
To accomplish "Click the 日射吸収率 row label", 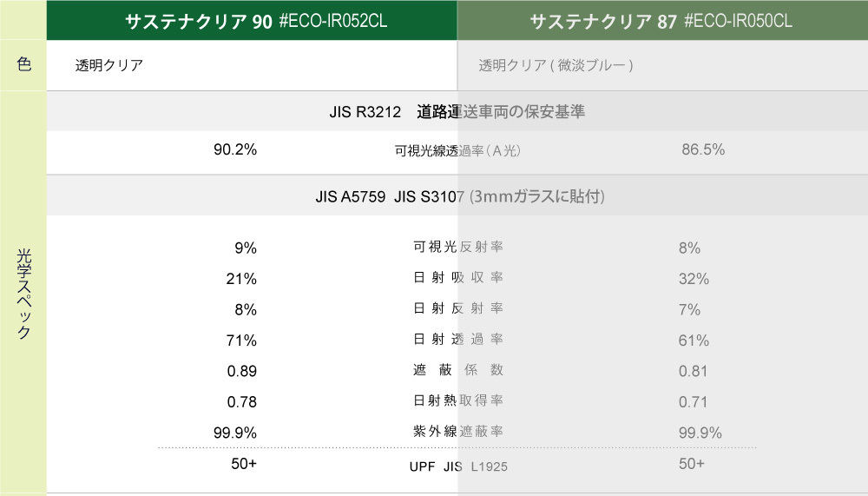I will 457,278.
